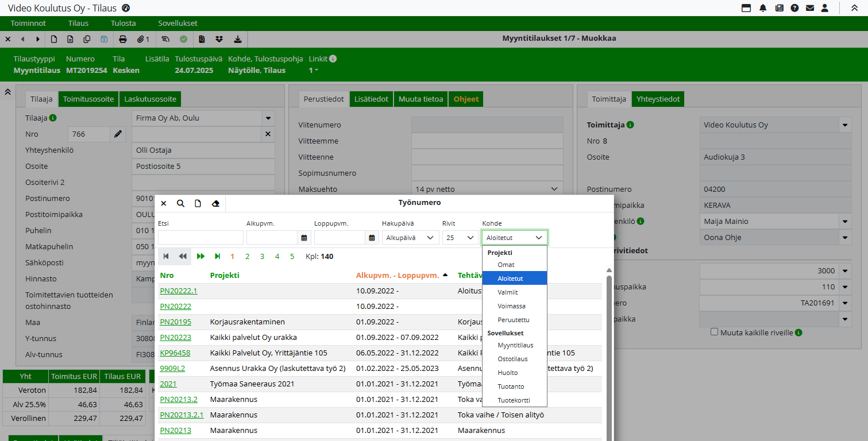This screenshot has width=868, height=441.
Task: Open notifications with the bell icon
Action: (763, 8)
